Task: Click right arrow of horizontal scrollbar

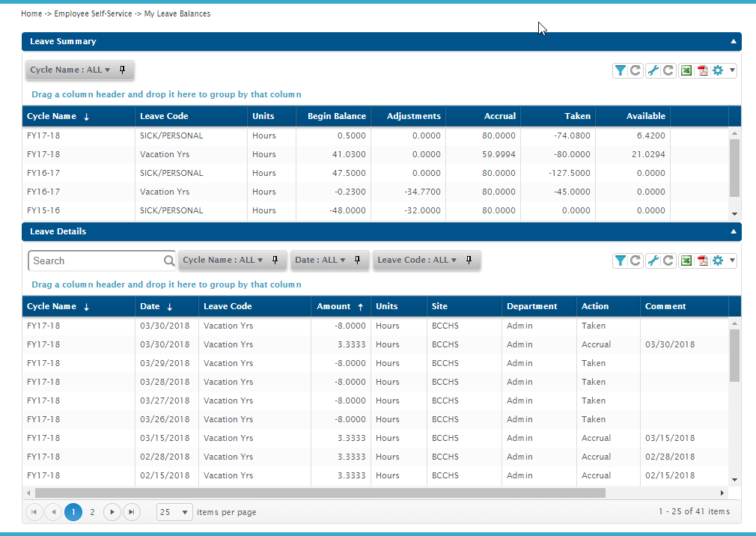Action: tap(722, 493)
